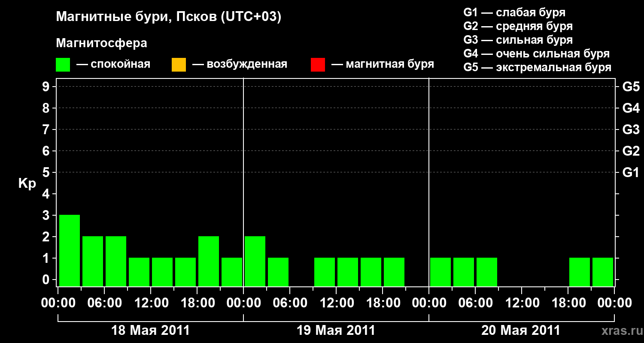
Task: Click the G2 label on the right axis
Action: tap(631, 151)
